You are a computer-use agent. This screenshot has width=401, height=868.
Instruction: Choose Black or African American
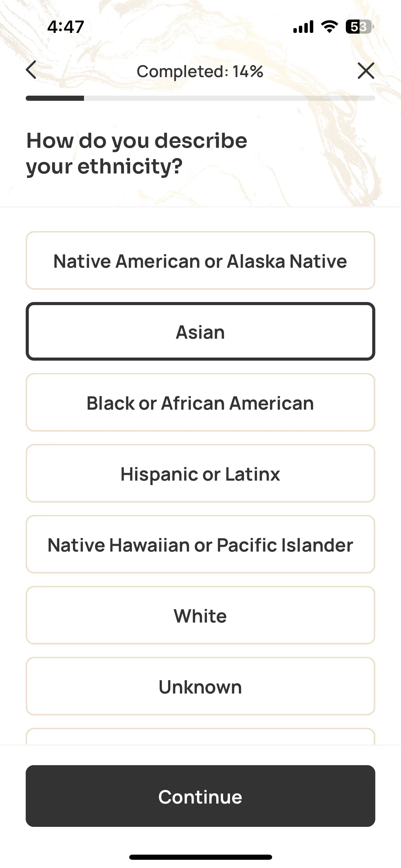pos(200,402)
